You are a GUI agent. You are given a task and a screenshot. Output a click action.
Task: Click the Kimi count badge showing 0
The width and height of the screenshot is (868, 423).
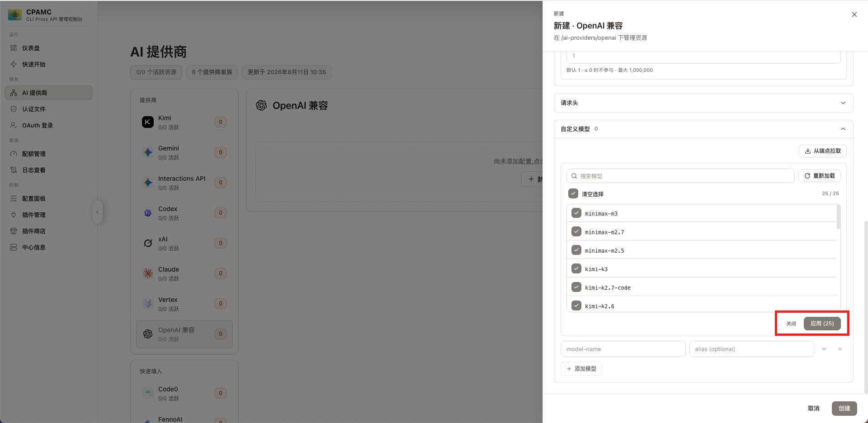pos(221,122)
